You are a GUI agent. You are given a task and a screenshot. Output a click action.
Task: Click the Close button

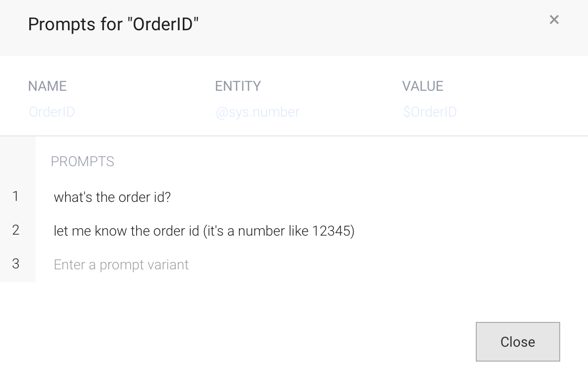tap(517, 342)
